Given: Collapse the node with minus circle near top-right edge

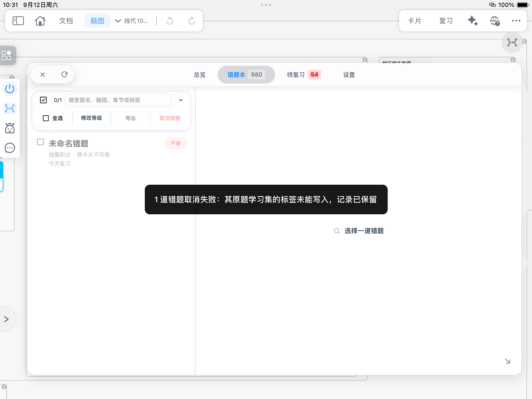Looking at the screenshot, I should [x=524, y=42].
